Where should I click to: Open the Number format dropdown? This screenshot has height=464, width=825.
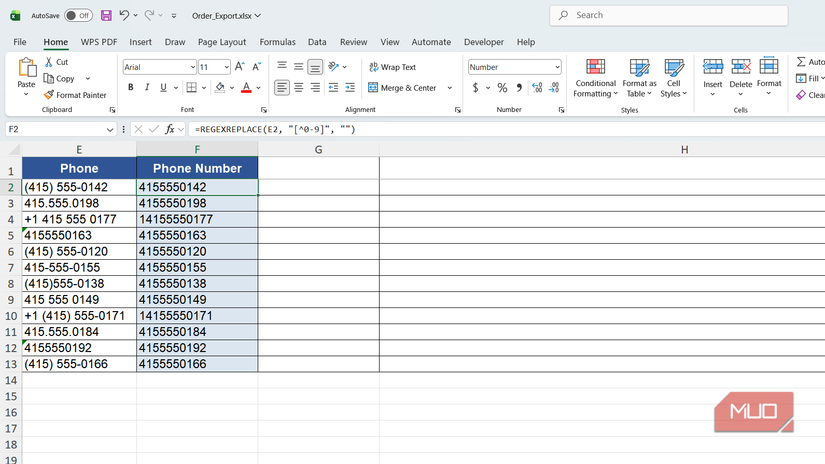[557, 67]
